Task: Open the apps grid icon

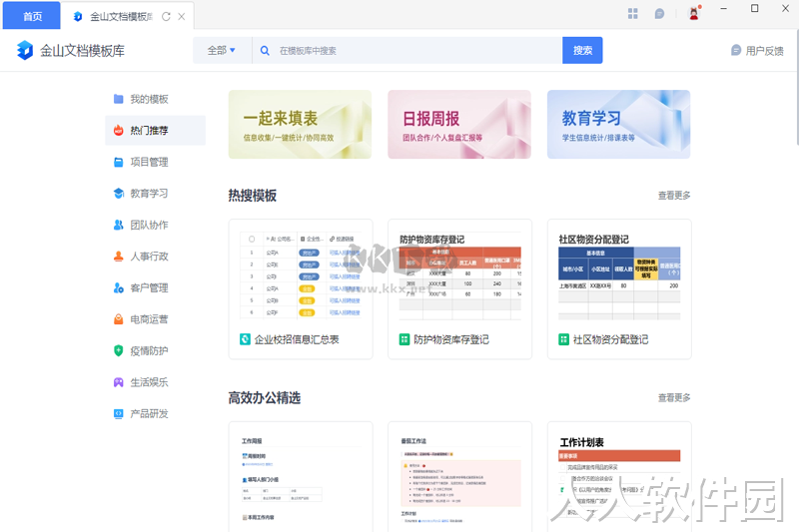Action: coord(633,14)
